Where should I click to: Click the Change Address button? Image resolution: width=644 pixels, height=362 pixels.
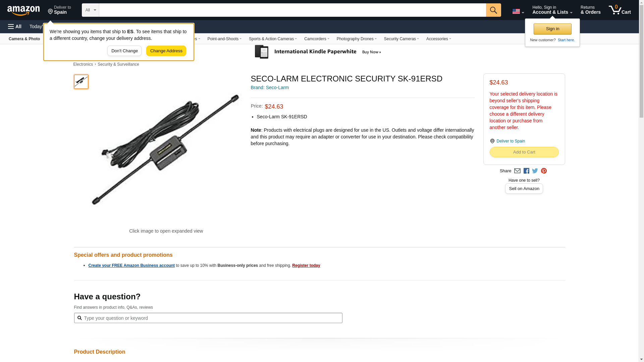(166, 51)
